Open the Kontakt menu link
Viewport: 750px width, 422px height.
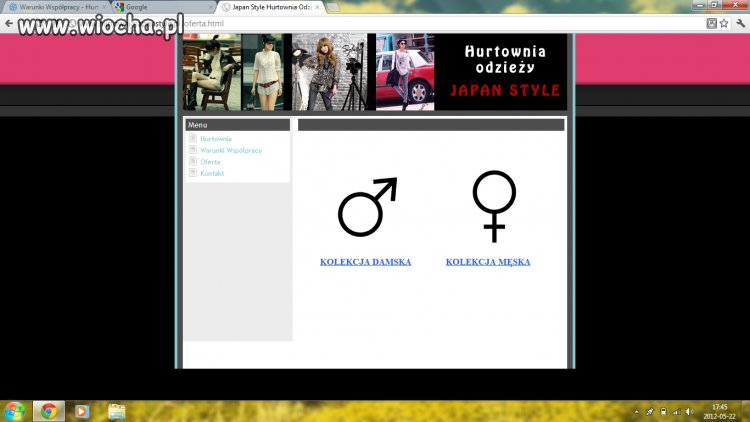[x=212, y=173]
